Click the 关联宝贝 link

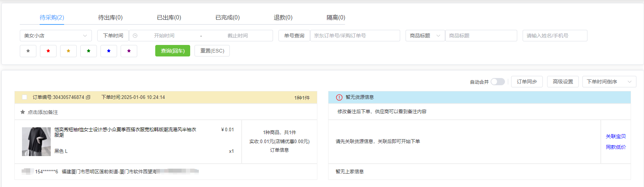pos(616,136)
